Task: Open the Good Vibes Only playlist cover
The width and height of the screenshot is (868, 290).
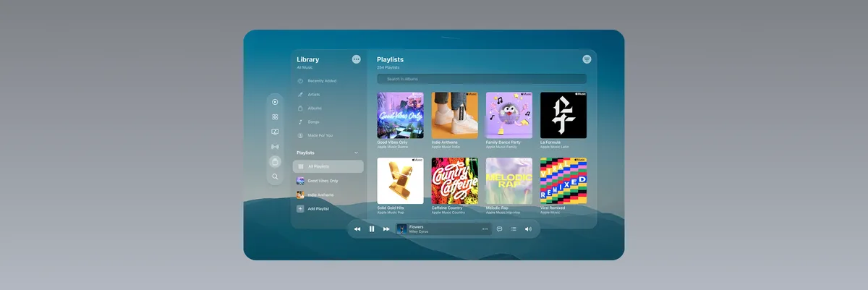Action: tap(400, 115)
